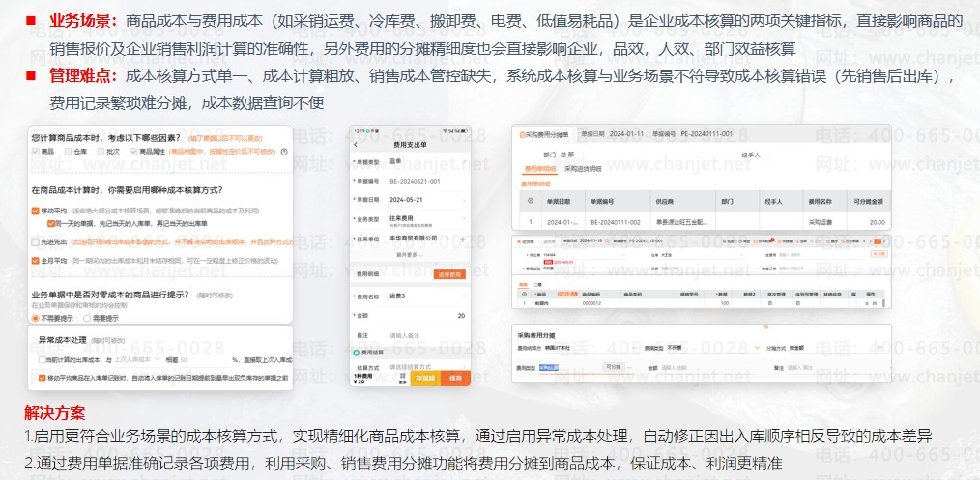The width and height of the screenshot is (980, 480).
Task: Tap the orange 选择费用 button
Action: [449, 274]
